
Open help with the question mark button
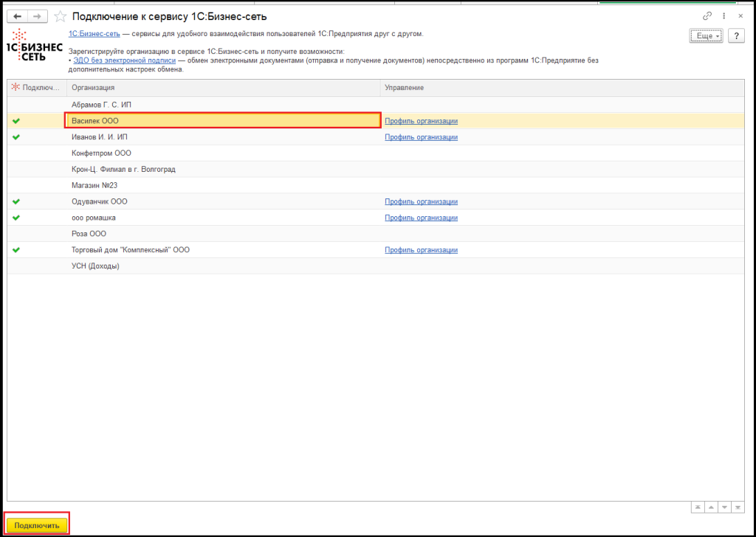click(735, 35)
